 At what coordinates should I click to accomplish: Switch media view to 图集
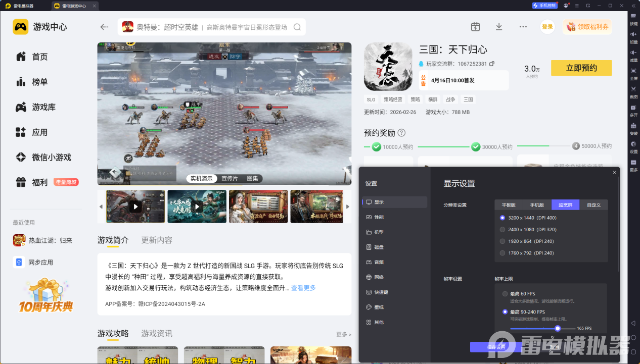click(252, 178)
